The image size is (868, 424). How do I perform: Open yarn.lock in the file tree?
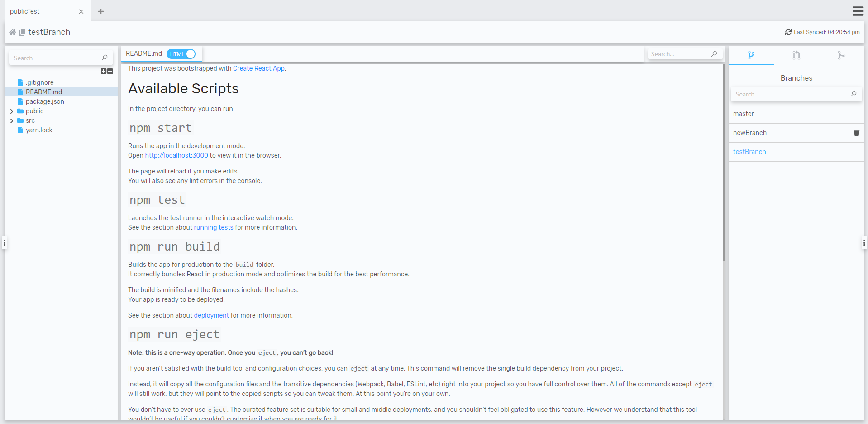coord(39,130)
